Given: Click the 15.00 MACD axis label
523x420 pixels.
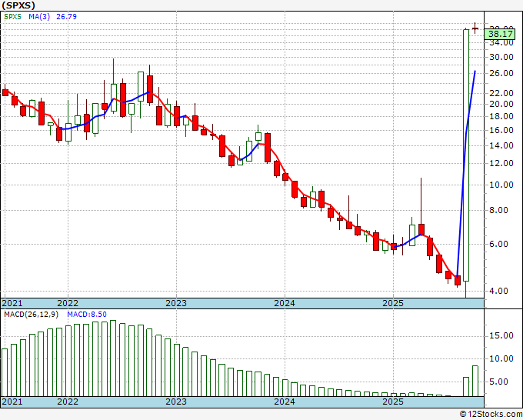Looking at the screenshot, I should tap(500, 335).
